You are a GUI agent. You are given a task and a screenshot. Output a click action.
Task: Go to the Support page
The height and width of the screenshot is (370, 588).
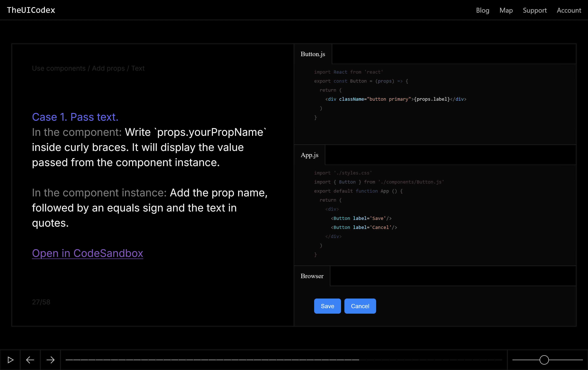point(534,10)
